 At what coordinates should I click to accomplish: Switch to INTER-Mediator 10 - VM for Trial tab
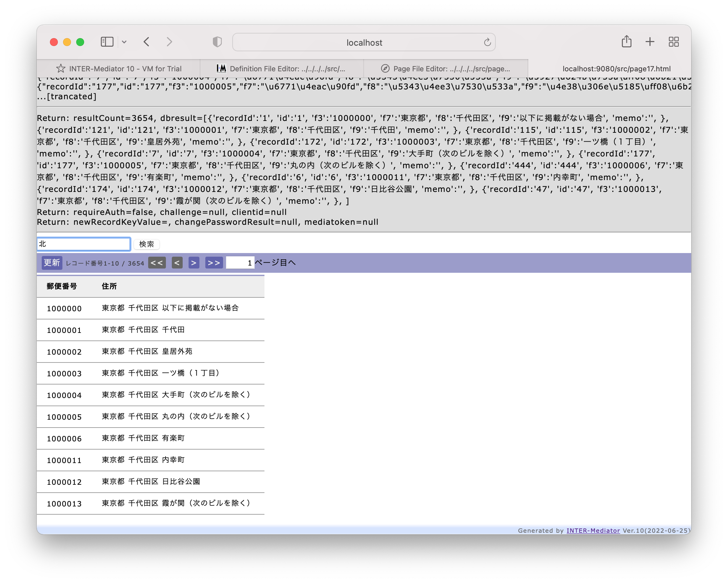pos(119,69)
